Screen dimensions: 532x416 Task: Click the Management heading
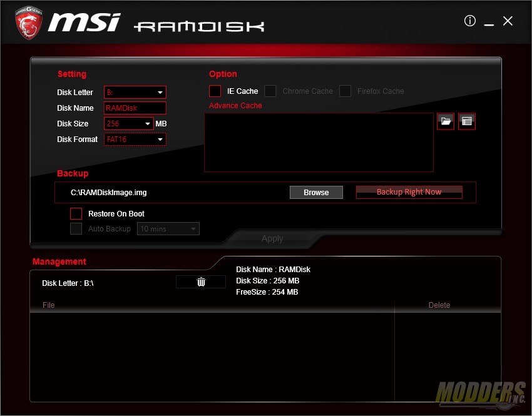(59, 261)
